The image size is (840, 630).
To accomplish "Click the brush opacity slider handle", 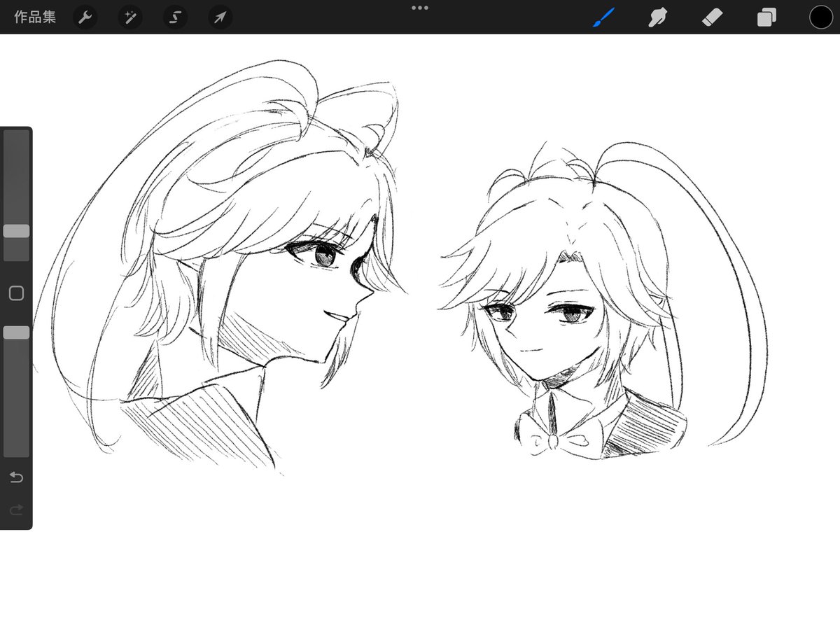I will [16, 332].
